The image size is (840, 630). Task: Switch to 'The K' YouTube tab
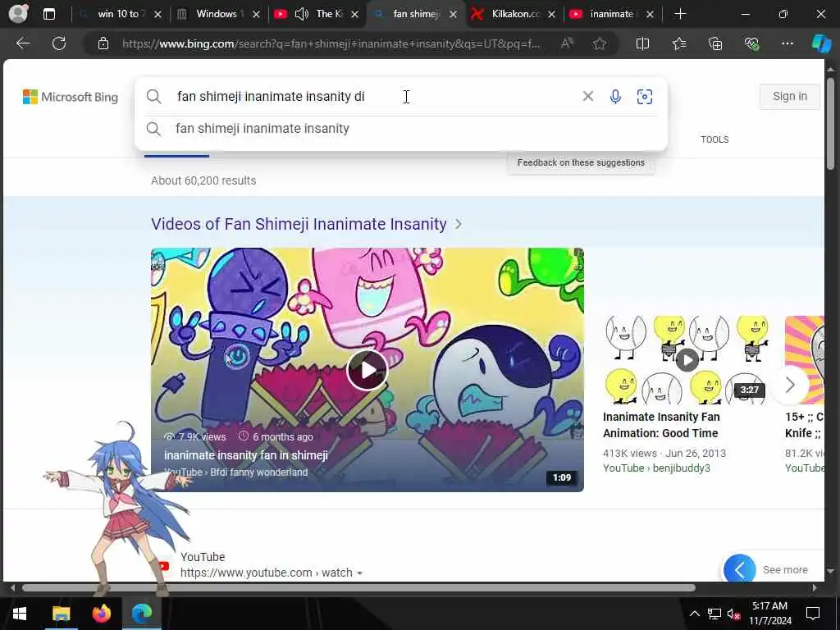(x=329, y=14)
